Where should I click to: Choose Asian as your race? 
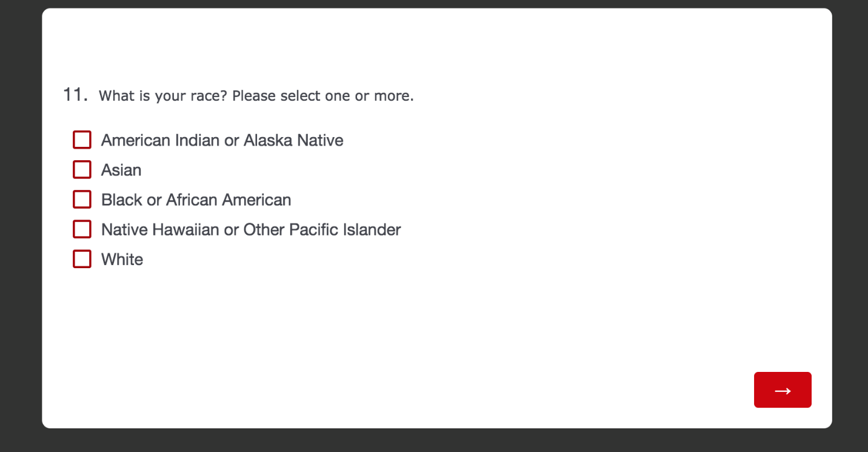click(x=82, y=169)
